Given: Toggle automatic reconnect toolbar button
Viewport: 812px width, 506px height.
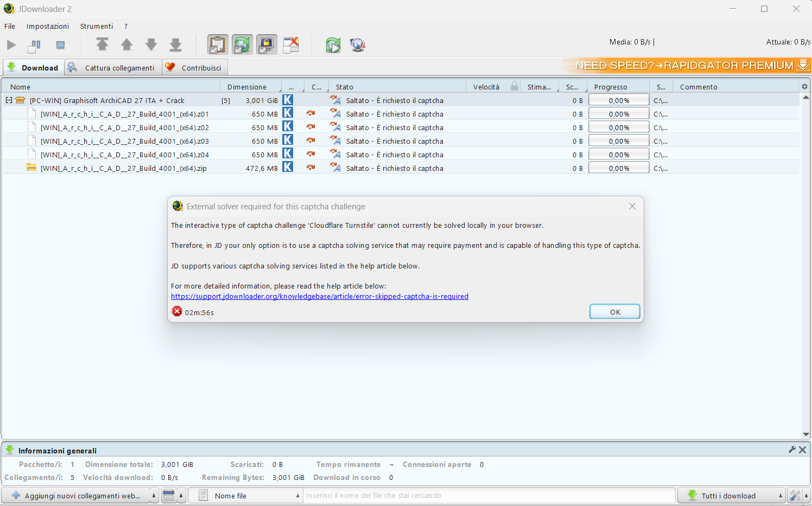Looking at the screenshot, I should tap(242, 45).
